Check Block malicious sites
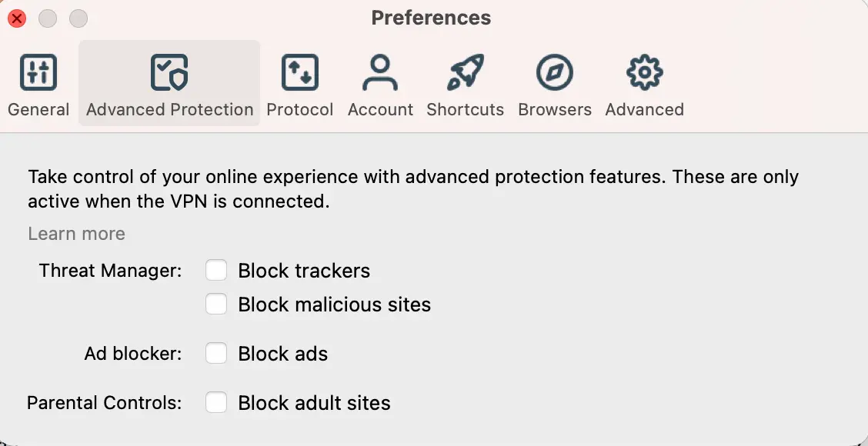The height and width of the screenshot is (446, 868). point(216,304)
